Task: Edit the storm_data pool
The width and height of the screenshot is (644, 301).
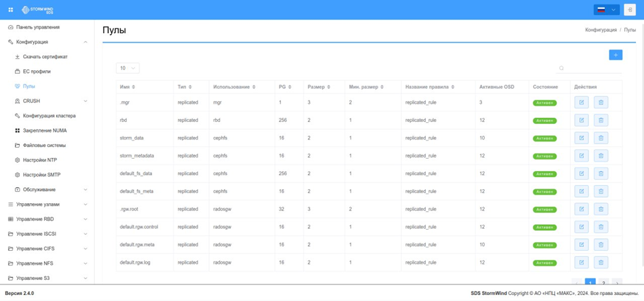Action: pyautogui.click(x=581, y=138)
